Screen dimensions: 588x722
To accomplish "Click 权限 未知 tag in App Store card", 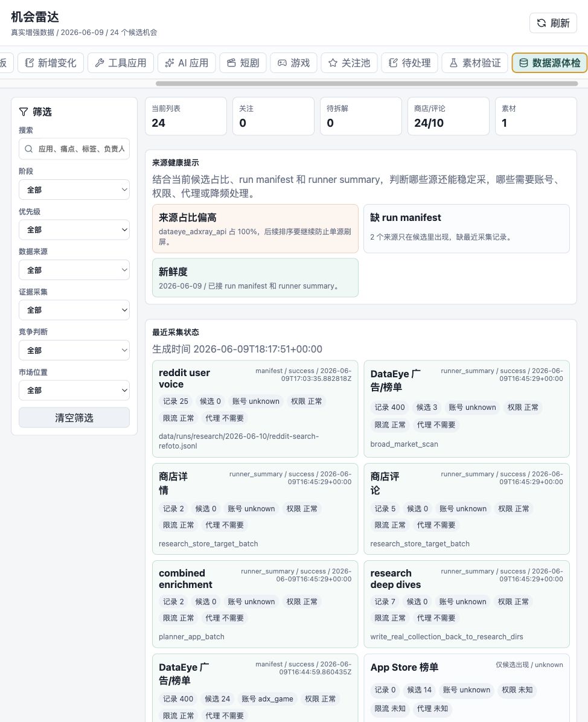I will tap(517, 690).
